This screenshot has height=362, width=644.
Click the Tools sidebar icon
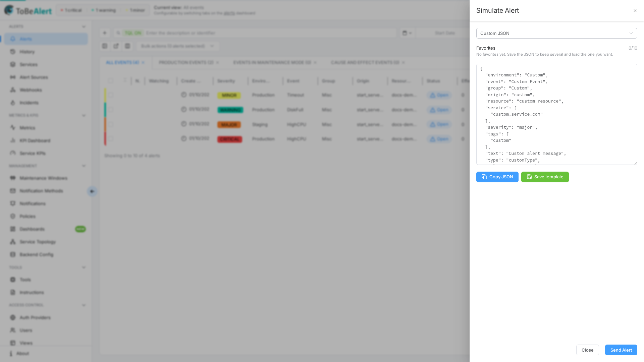click(x=13, y=280)
